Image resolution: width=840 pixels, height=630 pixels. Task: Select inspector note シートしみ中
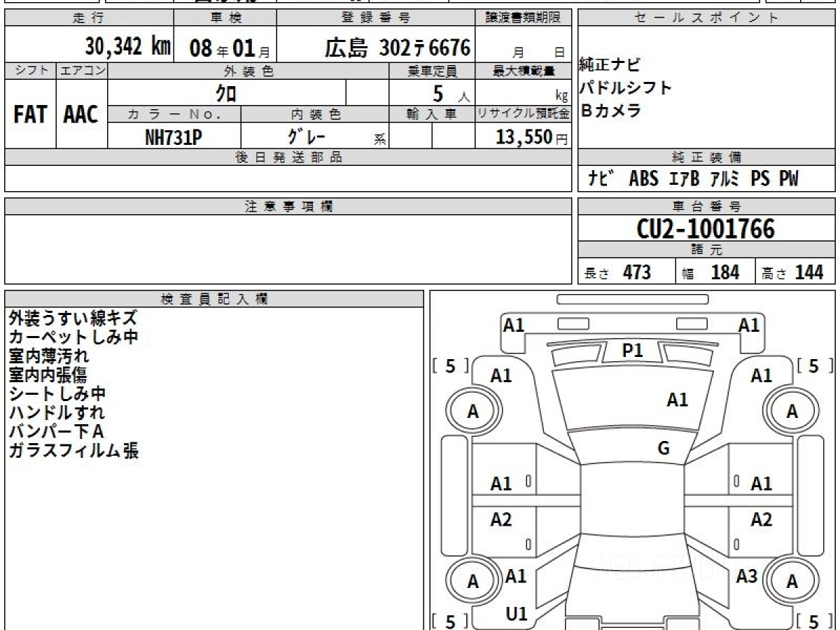pos(57,393)
